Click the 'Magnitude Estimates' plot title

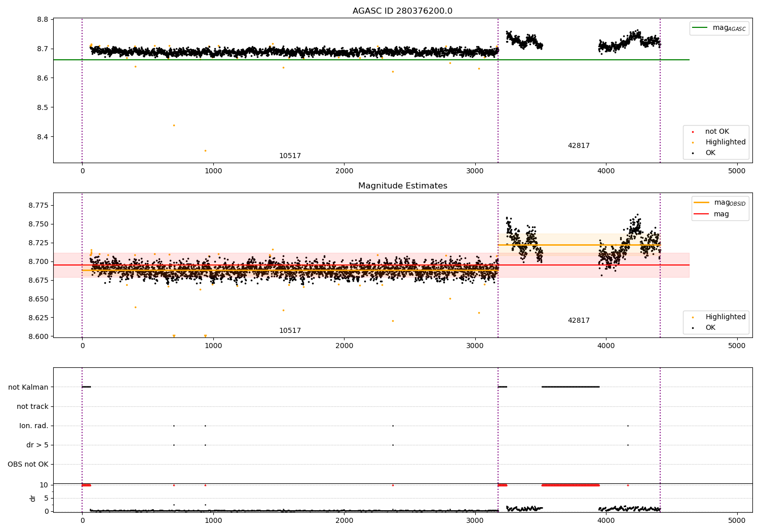click(402, 186)
